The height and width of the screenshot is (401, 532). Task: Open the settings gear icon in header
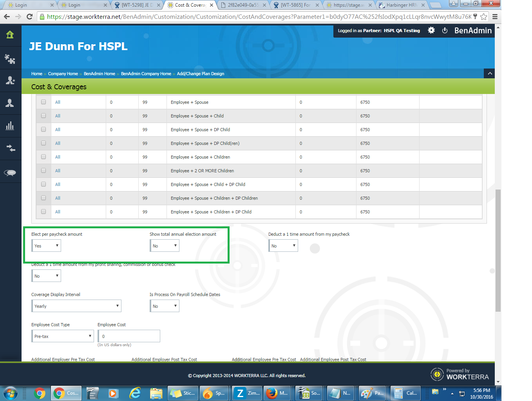(431, 31)
